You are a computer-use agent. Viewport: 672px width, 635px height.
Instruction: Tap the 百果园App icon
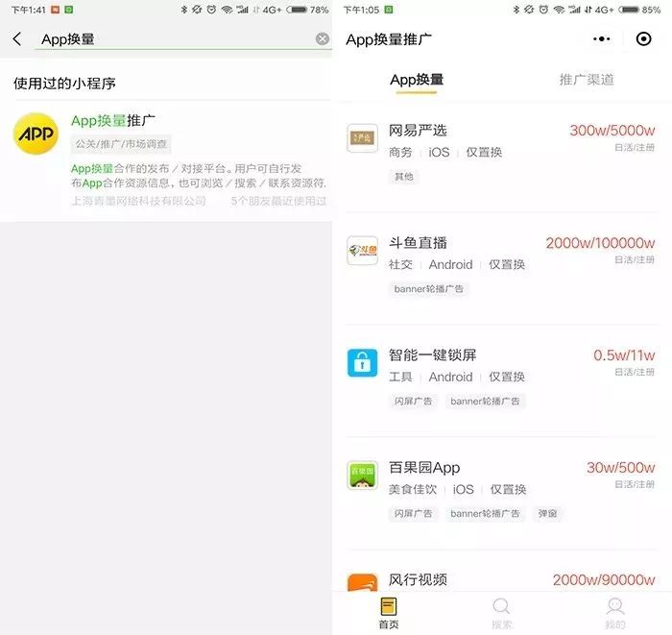point(362,476)
